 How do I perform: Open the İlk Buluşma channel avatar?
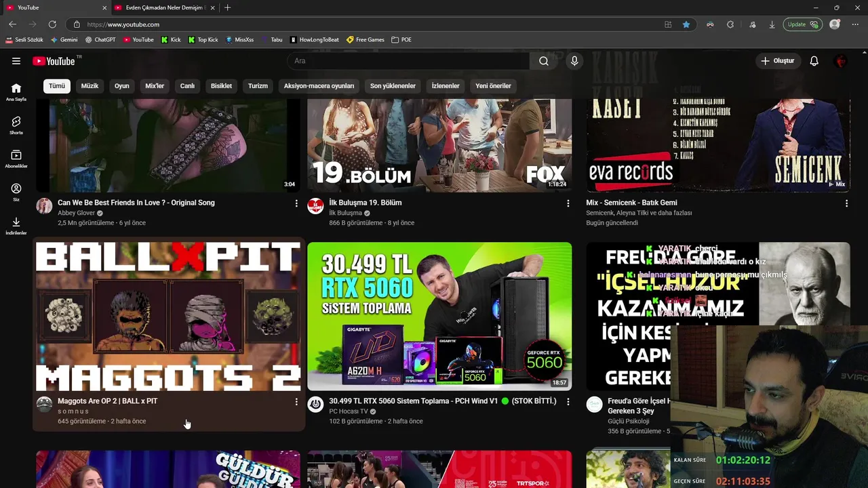coord(315,206)
